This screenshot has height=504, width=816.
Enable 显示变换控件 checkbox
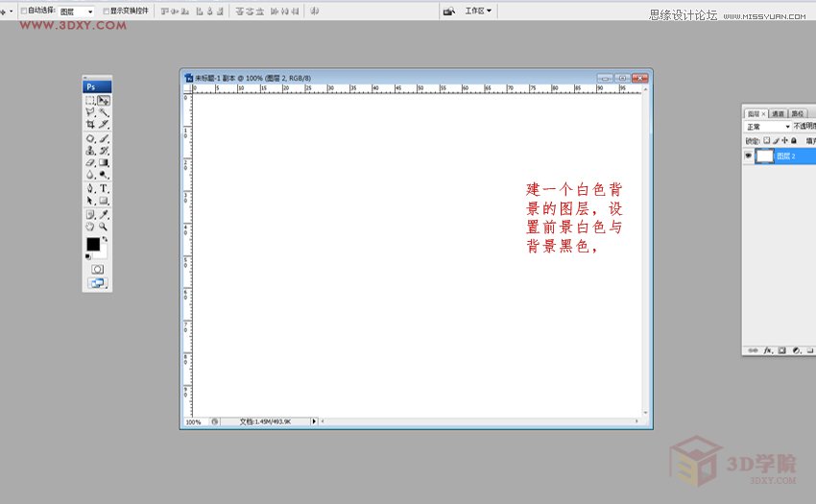[107, 11]
